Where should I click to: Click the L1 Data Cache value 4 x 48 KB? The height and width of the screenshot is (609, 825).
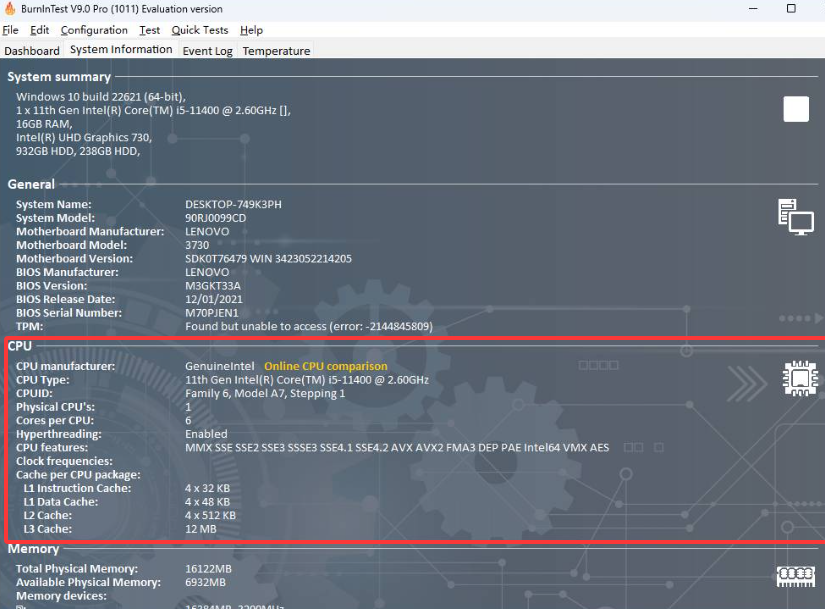click(x=207, y=502)
